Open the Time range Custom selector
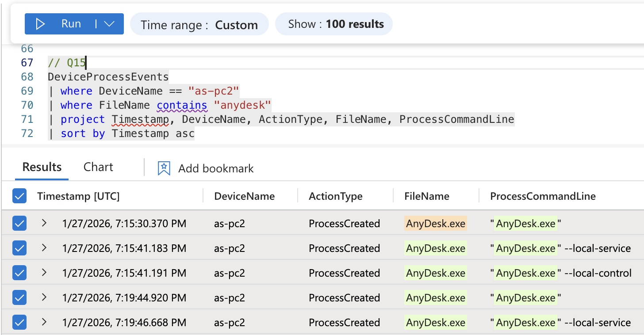 tap(199, 25)
